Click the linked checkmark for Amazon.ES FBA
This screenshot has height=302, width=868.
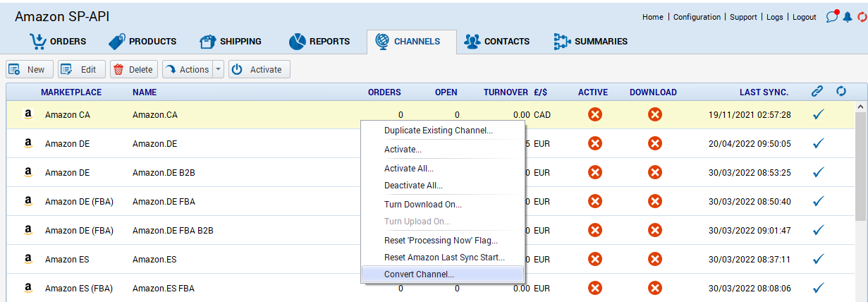point(818,288)
